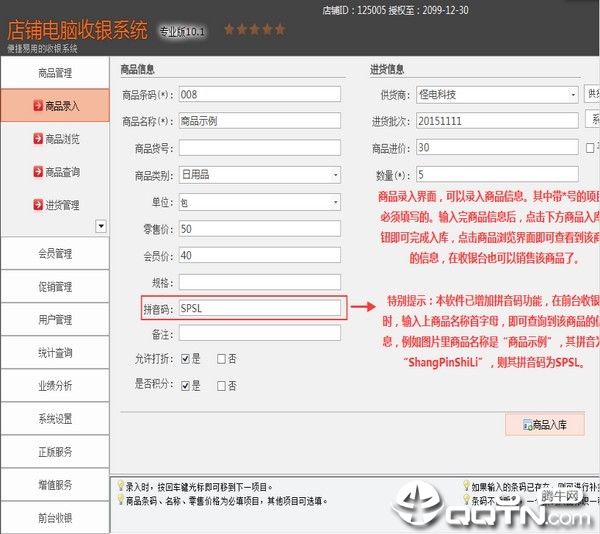
Task: Click the icon on the 商品入库 button
Action: click(x=528, y=425)
